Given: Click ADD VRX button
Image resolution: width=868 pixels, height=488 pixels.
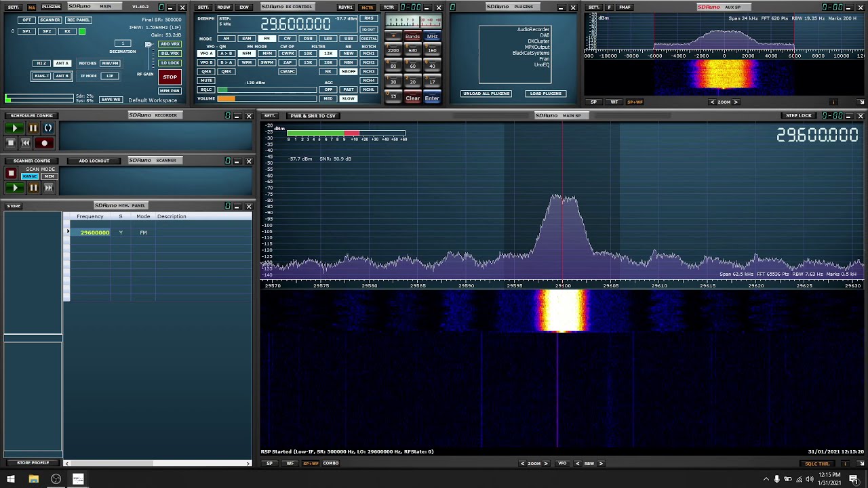Looking at the screenshot, I should [170, 44].
